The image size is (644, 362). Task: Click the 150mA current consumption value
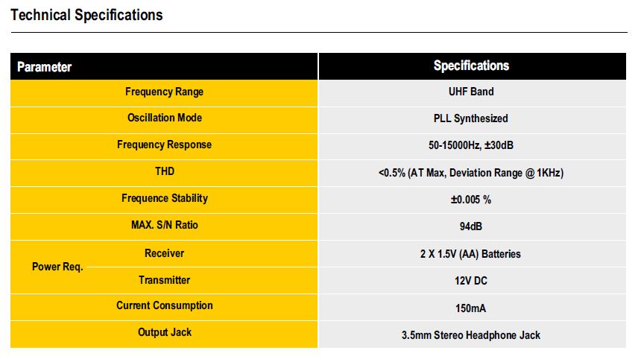click(x=471, y=308)
